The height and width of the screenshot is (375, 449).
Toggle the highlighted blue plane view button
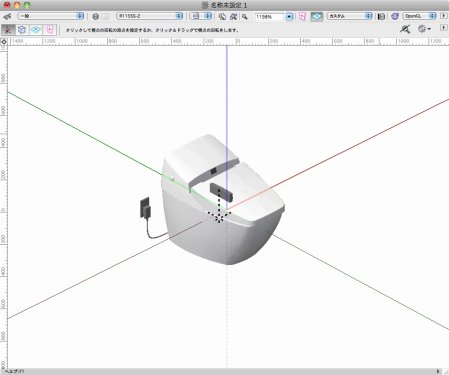(317, 16)
